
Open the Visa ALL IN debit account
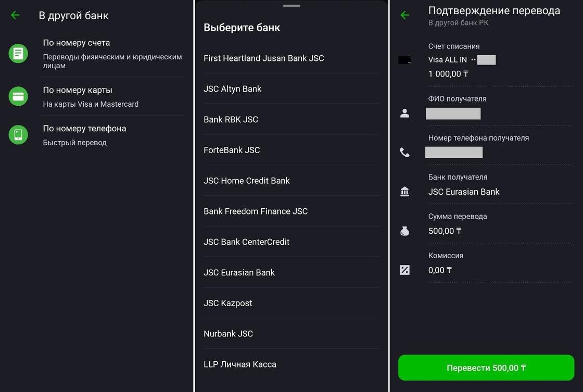click(x=448, y=60)
